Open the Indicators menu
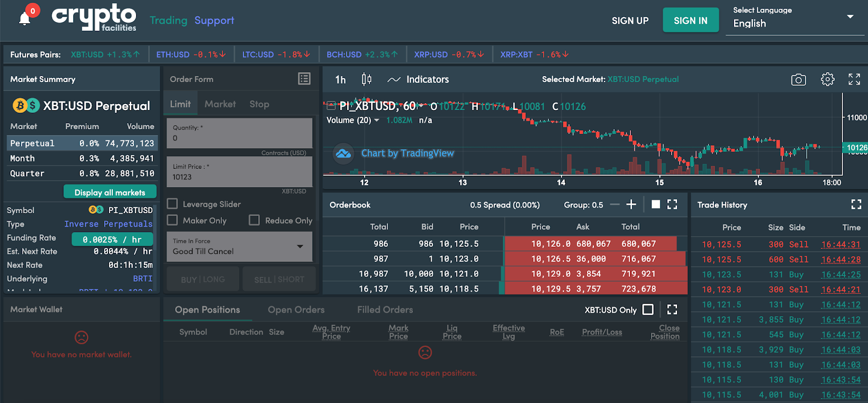 click(418, 79)
